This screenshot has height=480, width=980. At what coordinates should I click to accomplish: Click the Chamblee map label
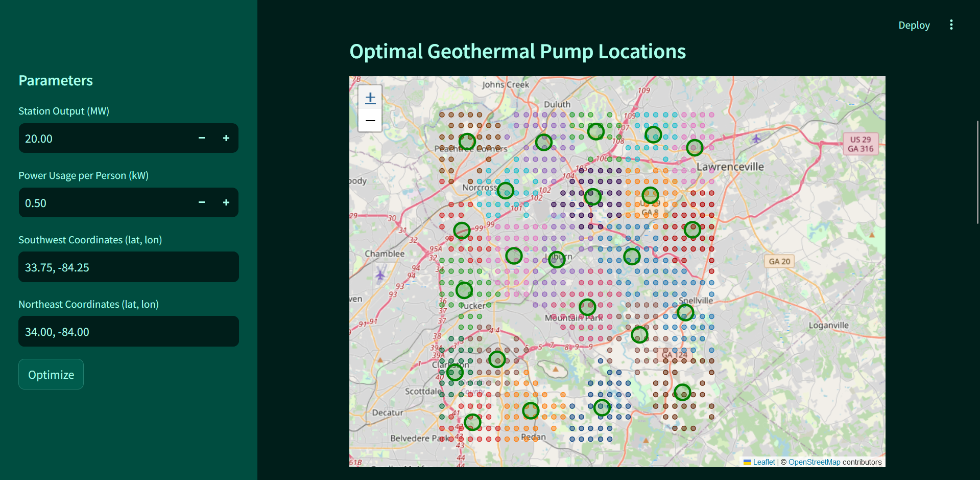[385, 254]
